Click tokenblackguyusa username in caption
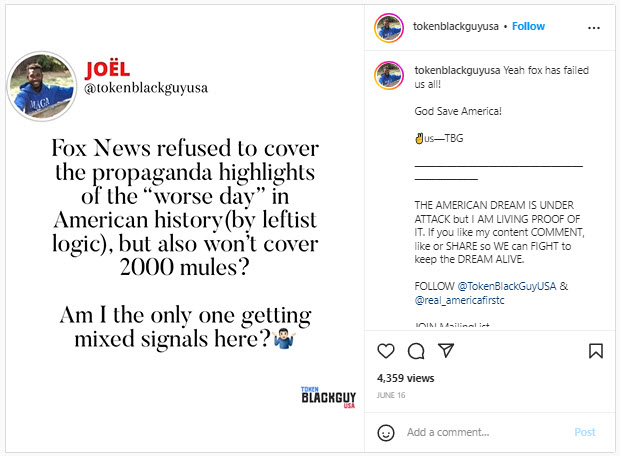The height and width of the screenshot is (456, 620). point(457,70)
